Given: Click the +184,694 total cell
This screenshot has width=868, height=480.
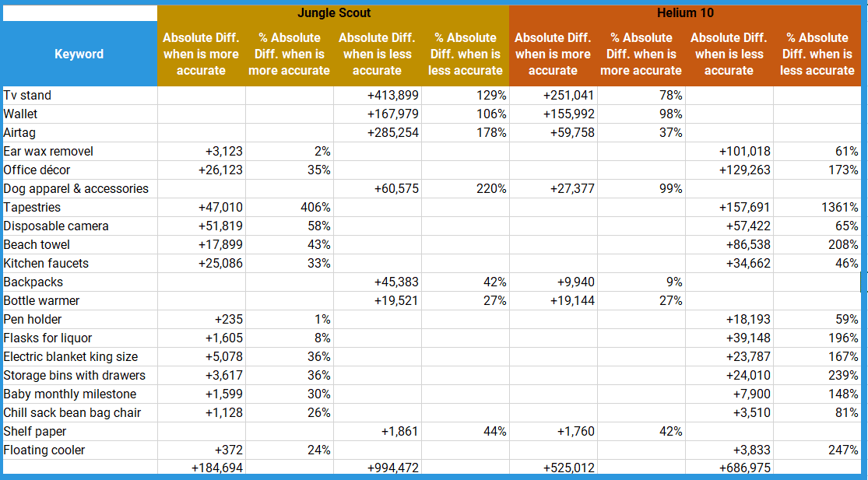Looking at the screenshot, I should [x=202, y=468].
